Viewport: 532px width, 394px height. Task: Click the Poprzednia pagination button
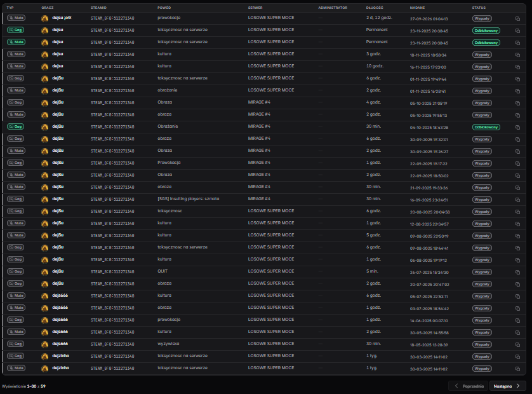[469, 386]
